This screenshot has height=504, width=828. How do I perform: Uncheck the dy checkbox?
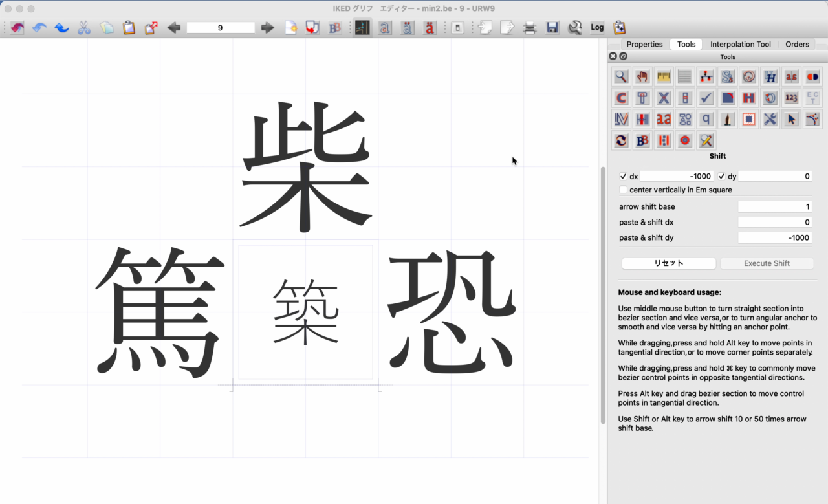[x=722, y=177]
